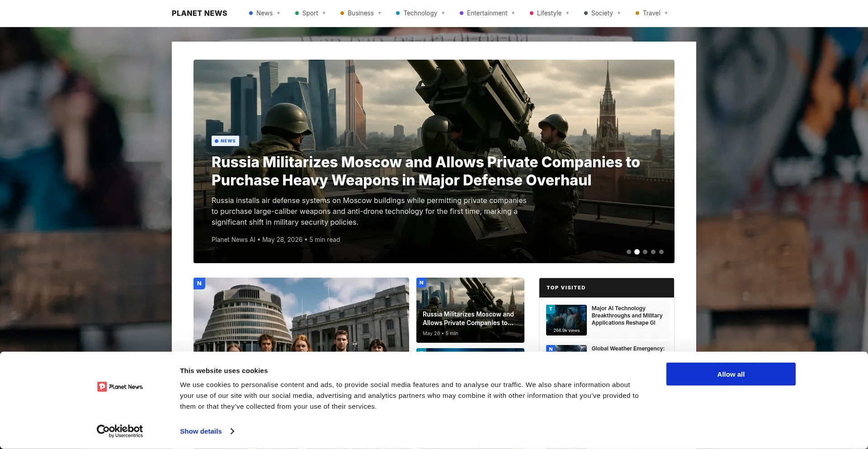
Task: Select the third carousel slide dot
Action: pyautogui.click(x=645, y=252)
